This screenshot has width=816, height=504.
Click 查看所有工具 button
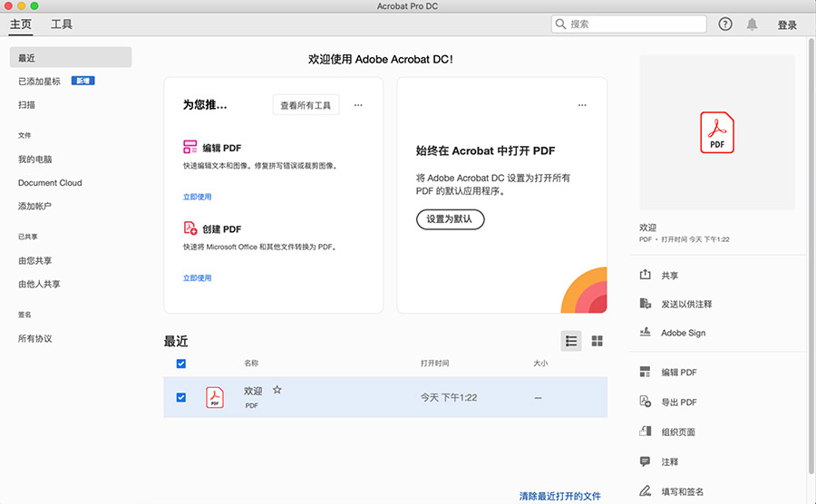click(306, 105)
